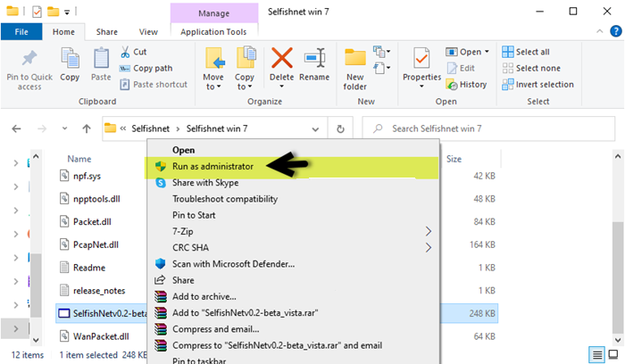Image resolution: width=625 pixels, height=364 pixels.
Task: Open the Move to dropdown
Action: point(213,69)
